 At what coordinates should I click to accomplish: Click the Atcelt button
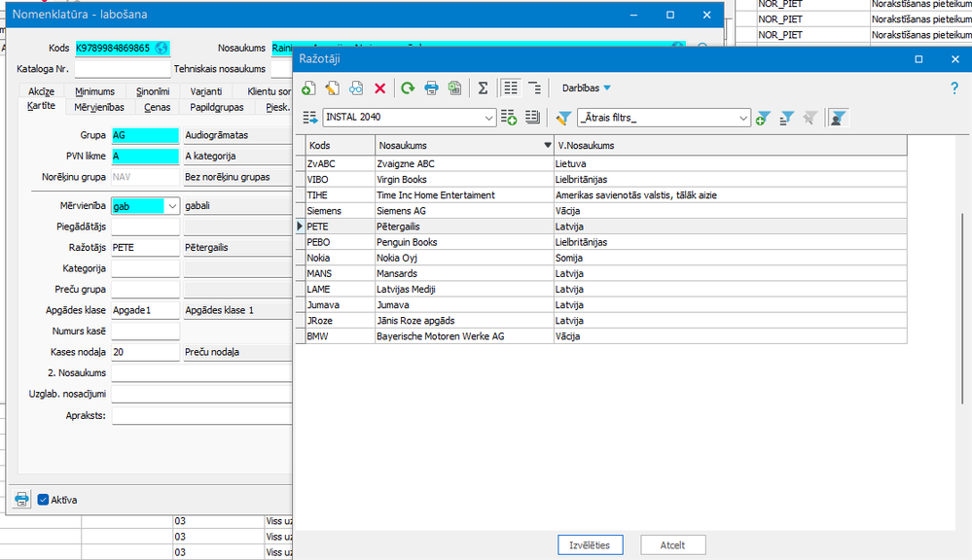(672, 545)
